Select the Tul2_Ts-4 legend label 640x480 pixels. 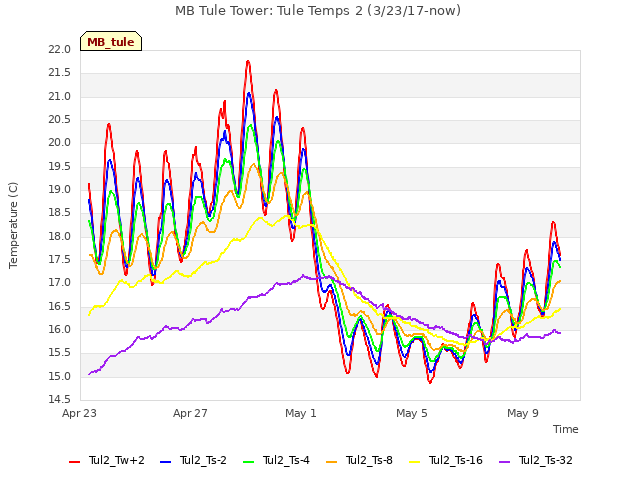[x=286, y=460]
